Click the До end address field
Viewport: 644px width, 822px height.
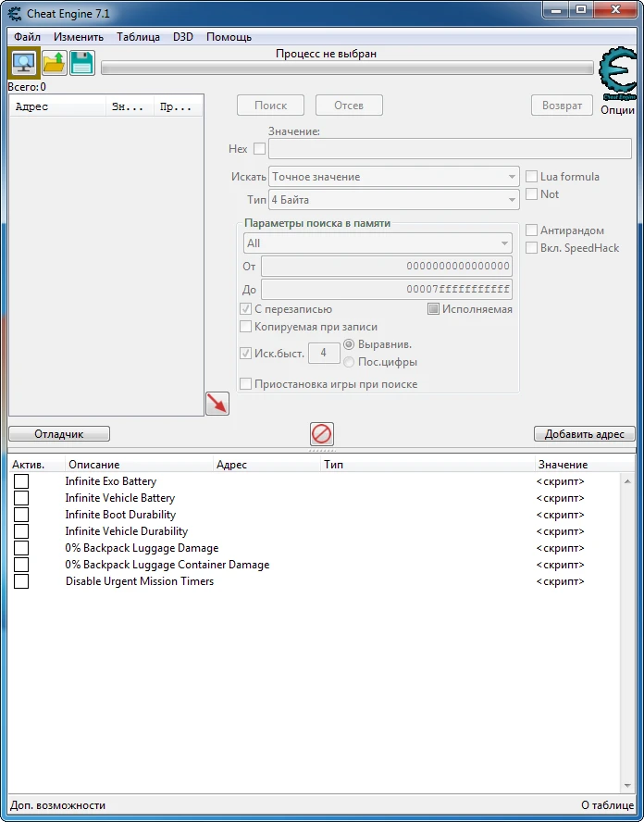pyautogui.click(x=387, y=290)
